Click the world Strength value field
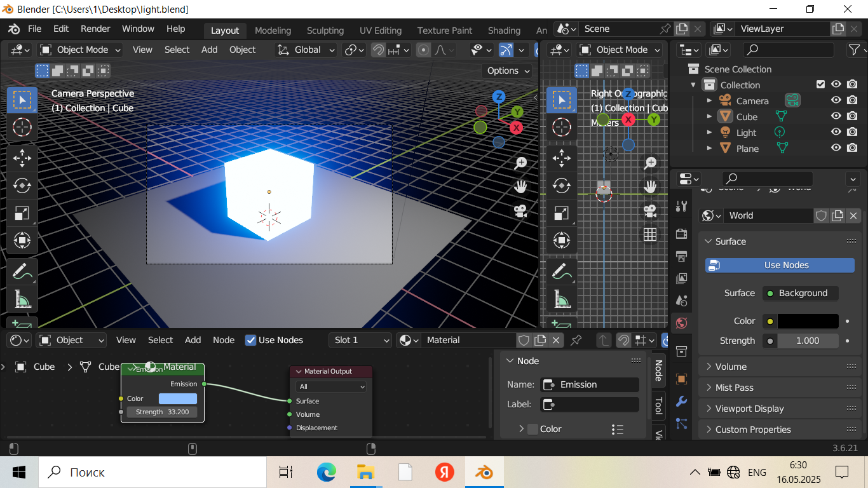The width and height of the screenshot is (868, 488). point(807,341)
